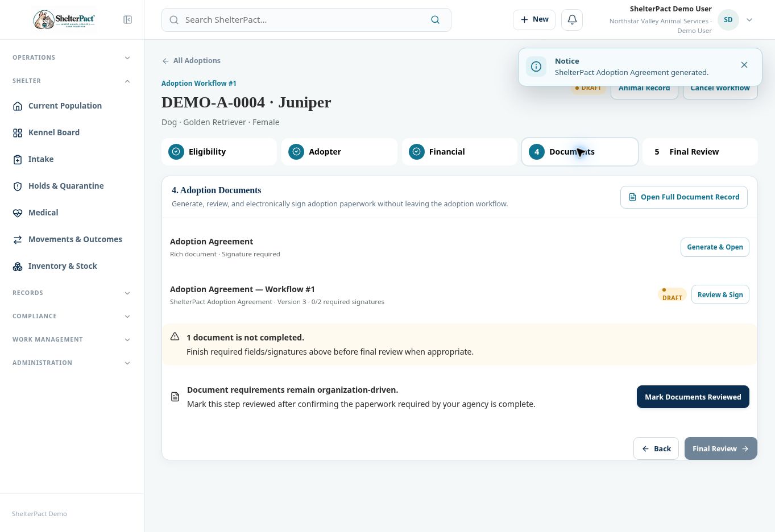The height and width of the screenshot is (532, 775).
Task: Click the Notice info icon
Action: tap(536, 66)
